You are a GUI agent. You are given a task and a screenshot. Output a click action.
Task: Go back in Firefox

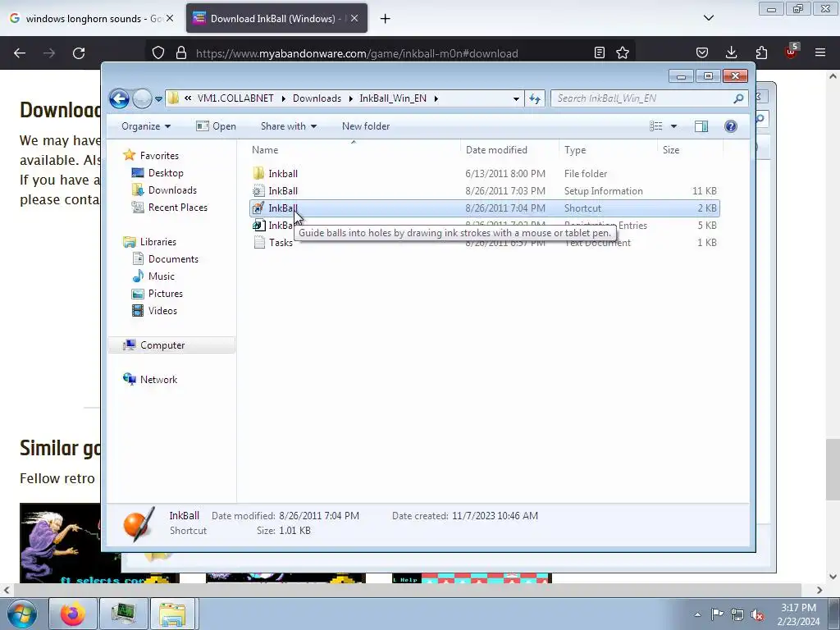[20, 53]
